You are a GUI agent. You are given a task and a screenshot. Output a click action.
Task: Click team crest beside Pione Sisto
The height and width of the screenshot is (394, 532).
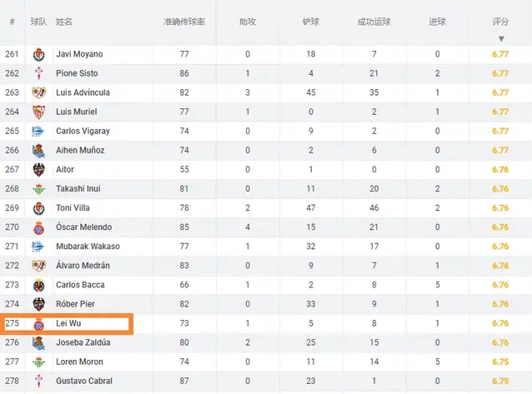(x=38, y=73)
